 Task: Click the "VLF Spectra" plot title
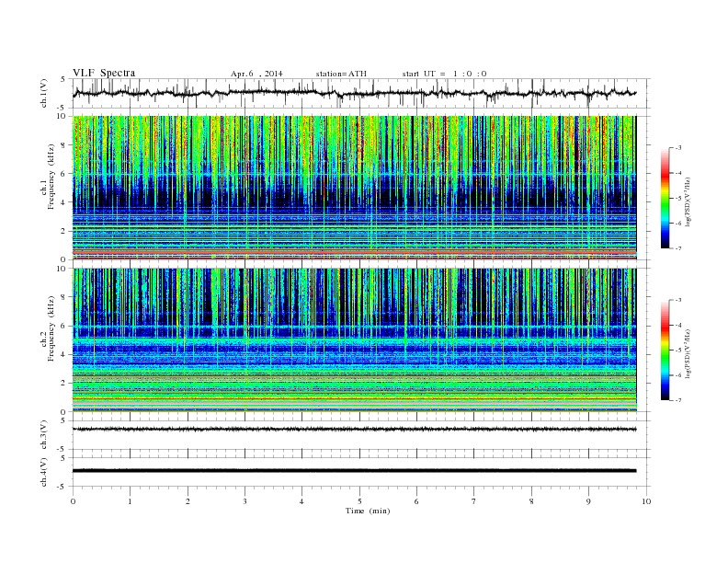[x=104, y=73]
